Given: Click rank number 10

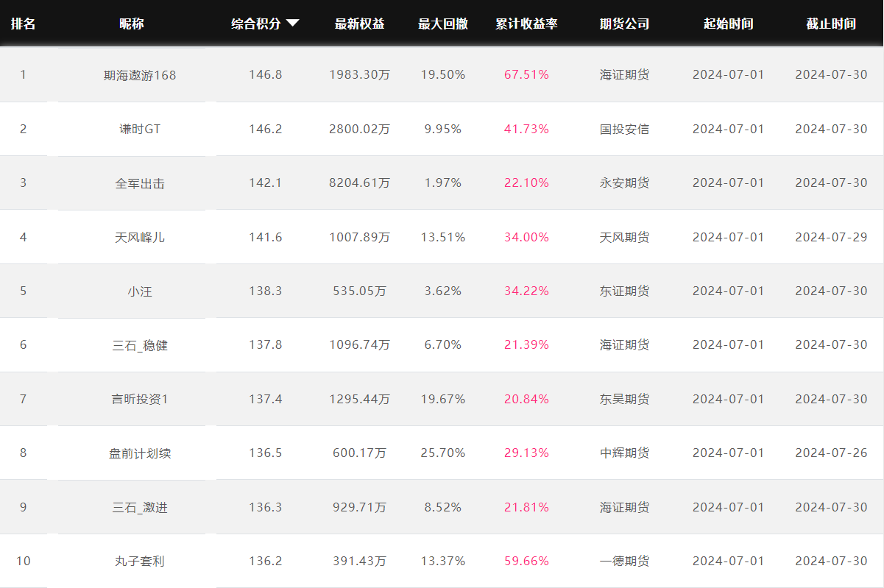Looking at the screenshot, I should coord(24,561).
